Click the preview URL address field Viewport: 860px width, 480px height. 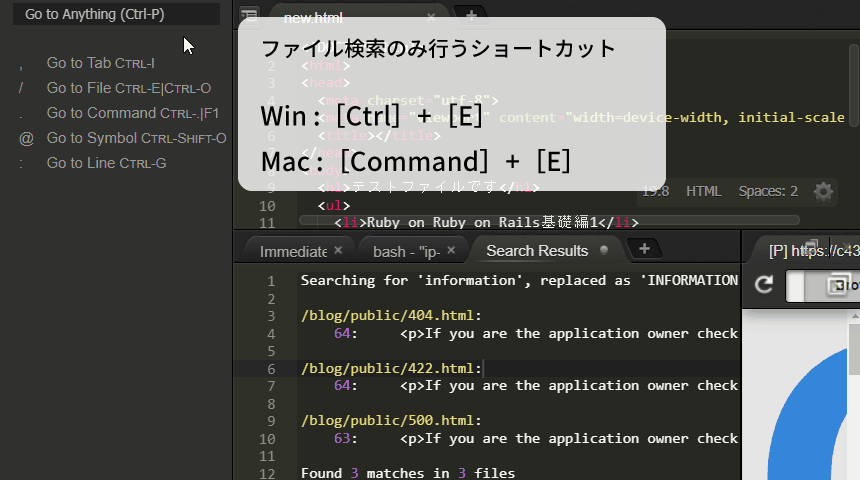823,286
